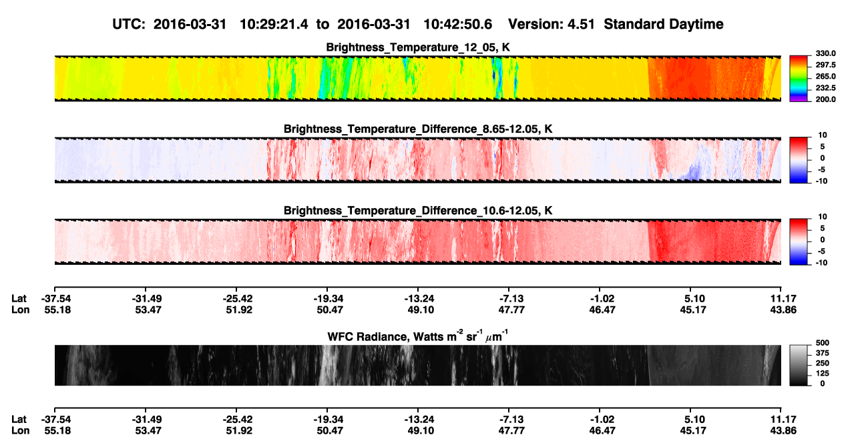Select the WFC Radiance grayscale image strip
This screenshot has height=445, width=868.
coord(417,365)
